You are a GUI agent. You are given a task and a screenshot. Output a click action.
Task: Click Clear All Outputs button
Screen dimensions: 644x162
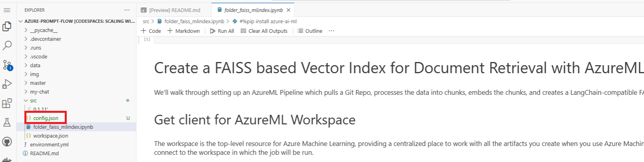[x=264, y=31]
